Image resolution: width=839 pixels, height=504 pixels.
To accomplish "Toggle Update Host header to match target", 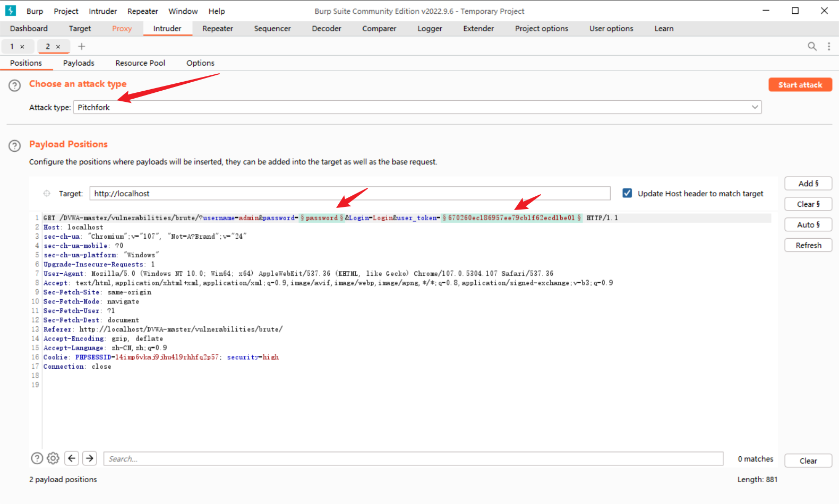I will pos(627,194).
